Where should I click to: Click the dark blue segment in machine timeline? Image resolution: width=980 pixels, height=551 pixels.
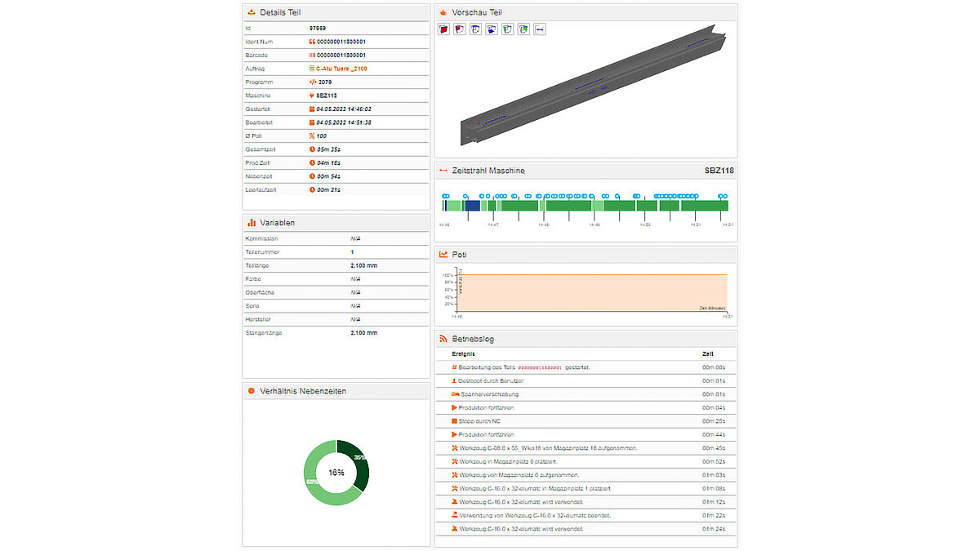[471, 207]
